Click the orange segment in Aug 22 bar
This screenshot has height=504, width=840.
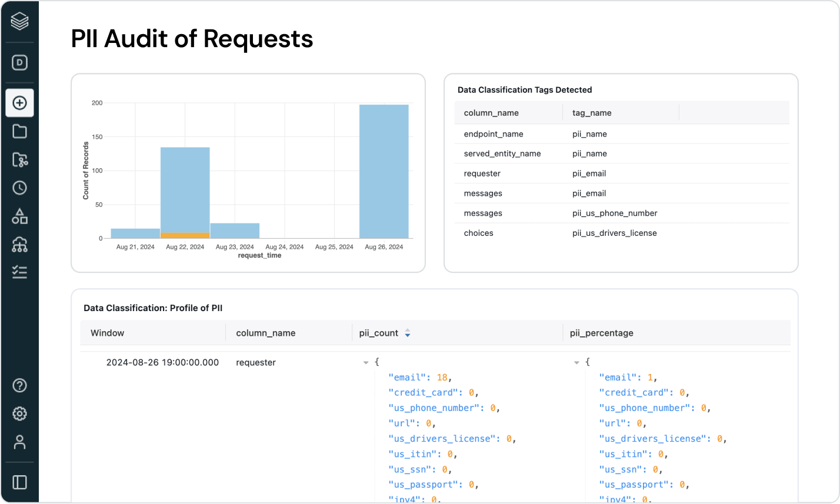(x=185, y=235)
